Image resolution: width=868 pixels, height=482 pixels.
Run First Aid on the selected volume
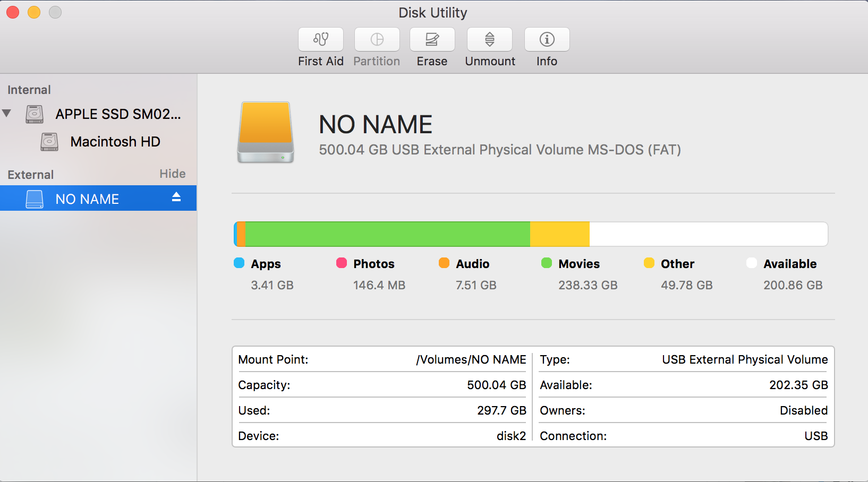coord(320,47)
